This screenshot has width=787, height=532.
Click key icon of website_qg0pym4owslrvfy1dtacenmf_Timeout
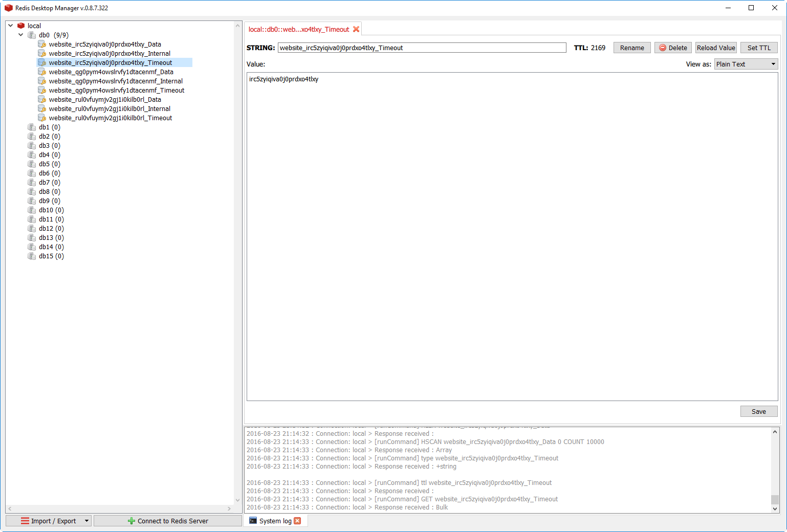click(x=42, y=90)
